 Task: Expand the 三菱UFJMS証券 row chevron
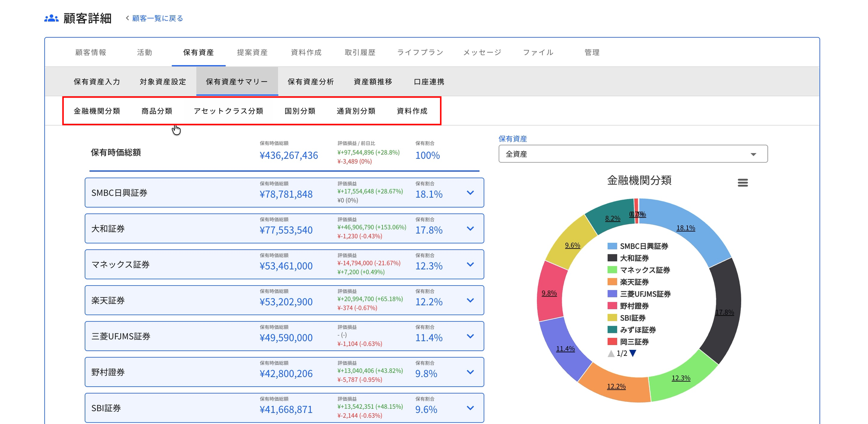(470, 336)
